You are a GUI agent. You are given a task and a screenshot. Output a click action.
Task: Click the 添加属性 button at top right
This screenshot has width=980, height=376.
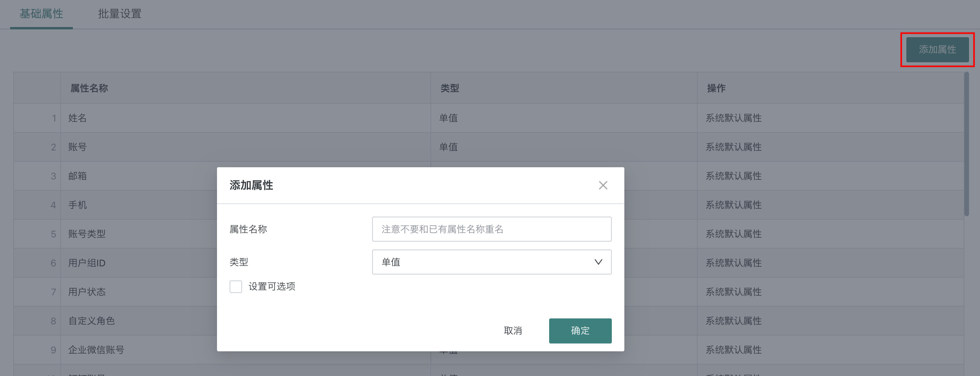click(937, 50)
